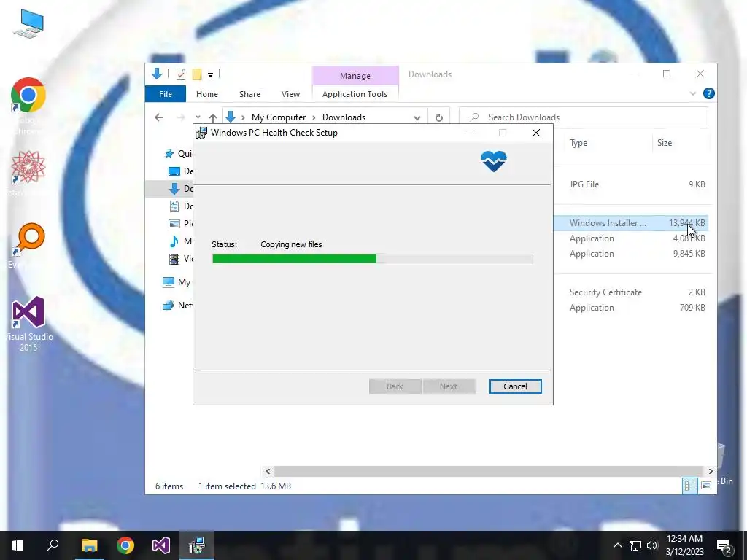Select the Pictures item in navigation pane
Screen dimensions: 747x560
click(x=181, y=223)
